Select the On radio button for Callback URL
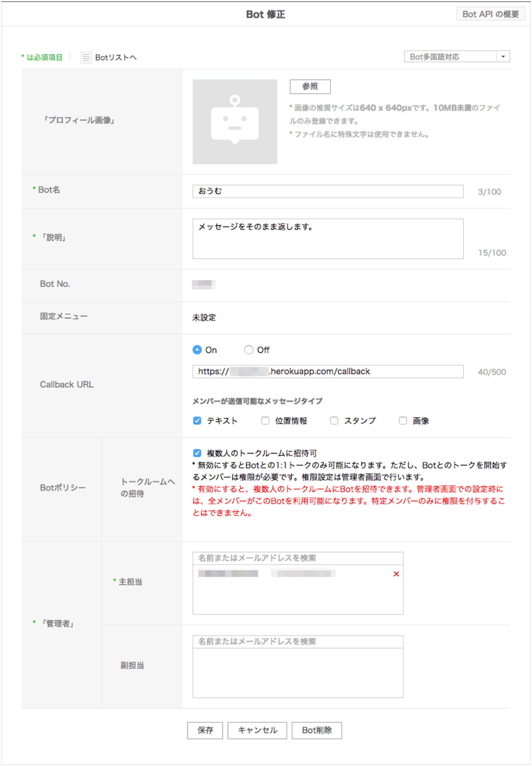532x767 pixels. point(197,350)
